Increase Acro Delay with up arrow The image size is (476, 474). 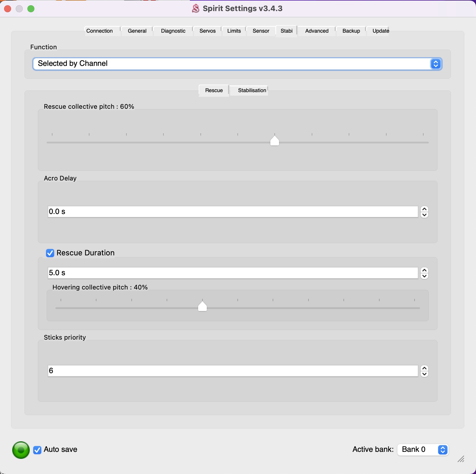(x=425, y=209)
